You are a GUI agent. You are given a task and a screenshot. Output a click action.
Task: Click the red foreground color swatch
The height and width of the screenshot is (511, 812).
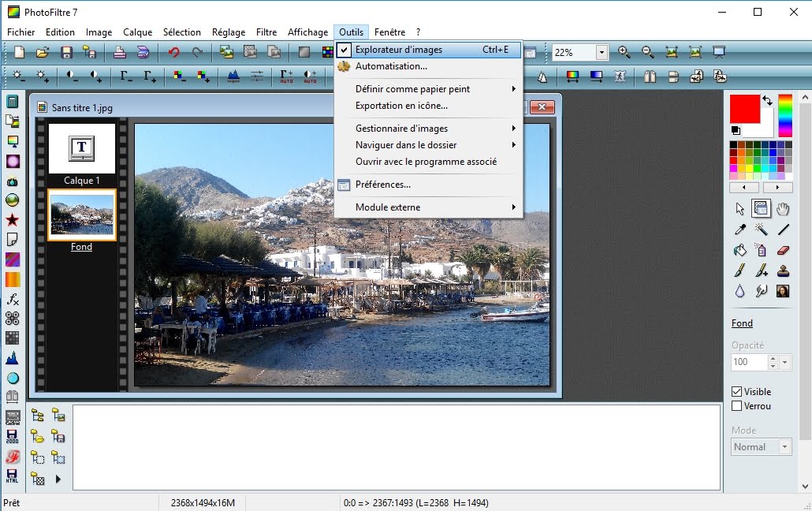click(744, 109)
